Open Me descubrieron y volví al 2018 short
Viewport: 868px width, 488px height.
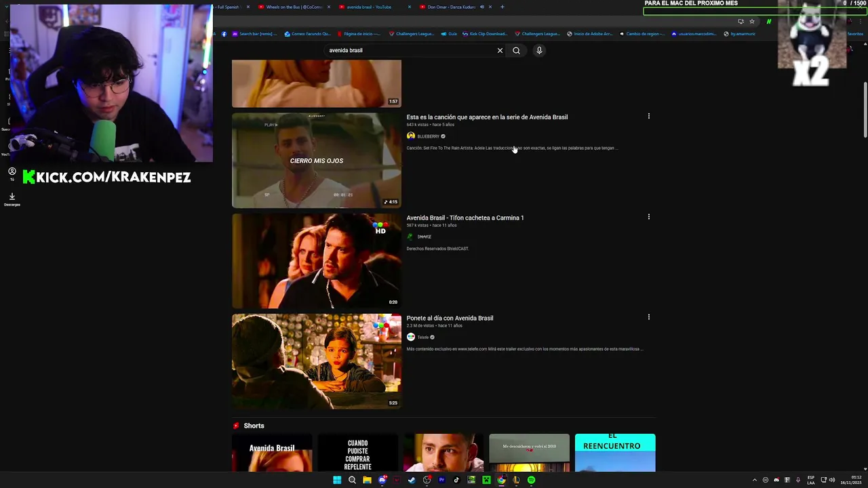[530, 453]
